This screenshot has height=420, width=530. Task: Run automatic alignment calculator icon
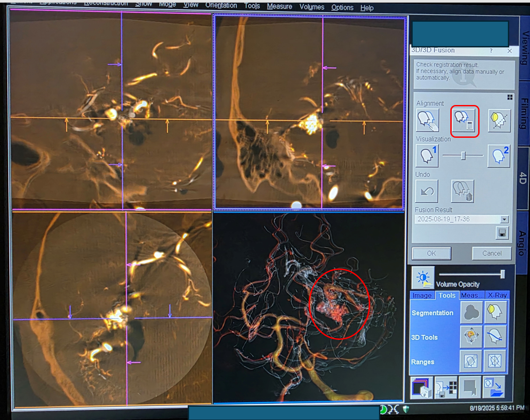click(464, 121)
